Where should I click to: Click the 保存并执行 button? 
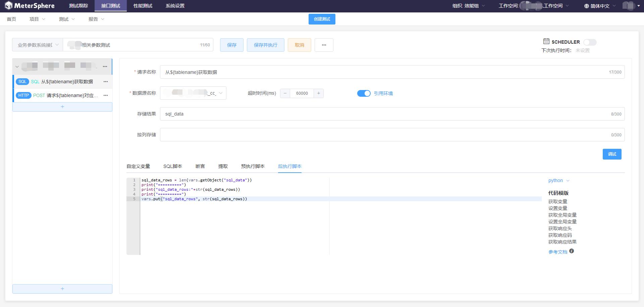click(x=266, y=45)
